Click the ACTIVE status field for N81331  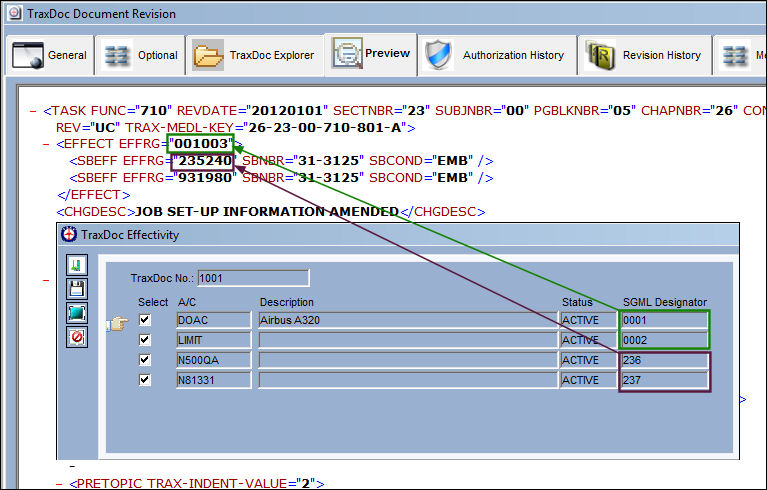tap(588, 380)
